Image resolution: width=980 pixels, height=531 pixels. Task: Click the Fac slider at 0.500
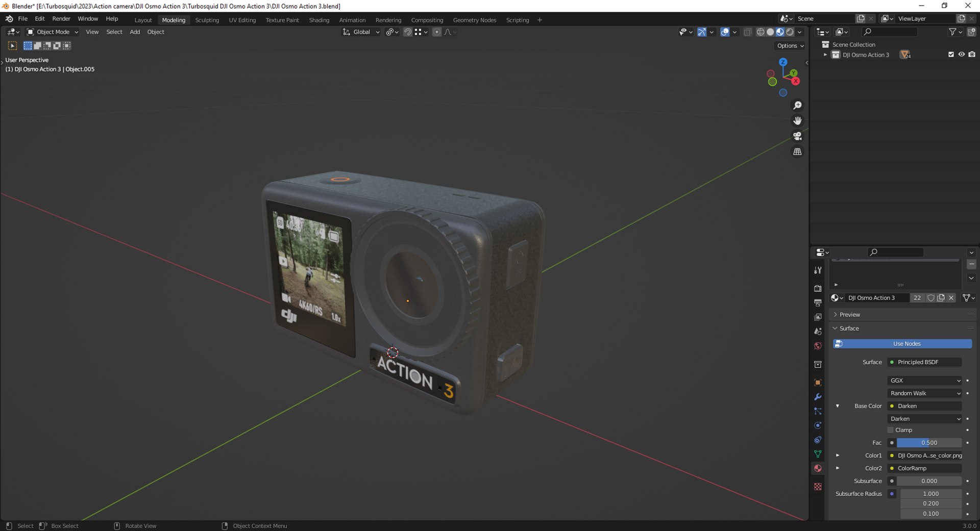(x=929, y=443)
